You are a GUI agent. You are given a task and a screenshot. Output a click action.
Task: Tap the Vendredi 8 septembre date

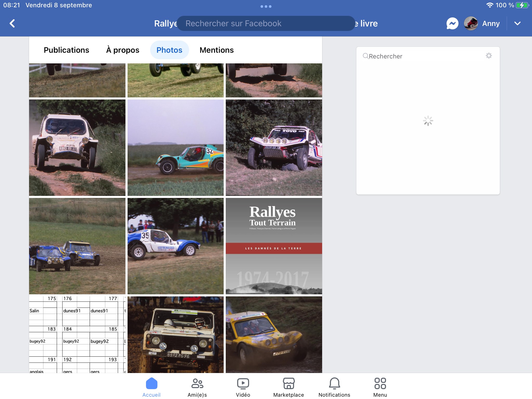pos(59,5)
